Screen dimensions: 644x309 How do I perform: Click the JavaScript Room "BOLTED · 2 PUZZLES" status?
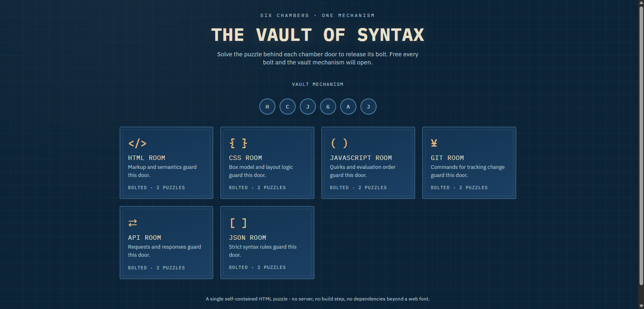pos(358,188)
